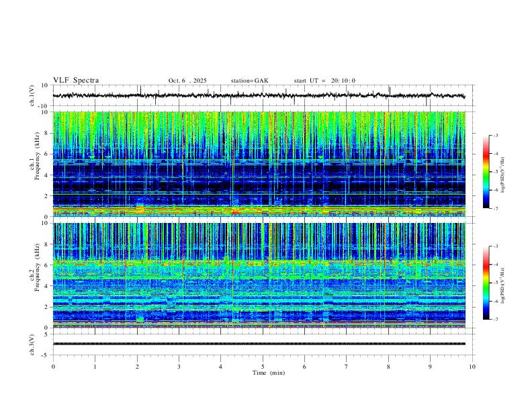Click the ch.2 colorbar log(PSD) label

tap(503, 285)
